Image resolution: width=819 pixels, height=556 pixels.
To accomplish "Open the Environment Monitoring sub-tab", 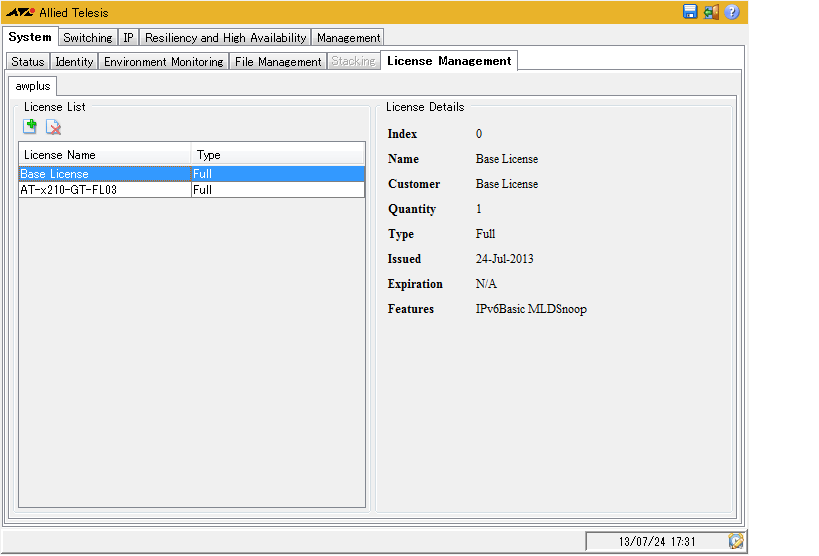I will [163, 62].
